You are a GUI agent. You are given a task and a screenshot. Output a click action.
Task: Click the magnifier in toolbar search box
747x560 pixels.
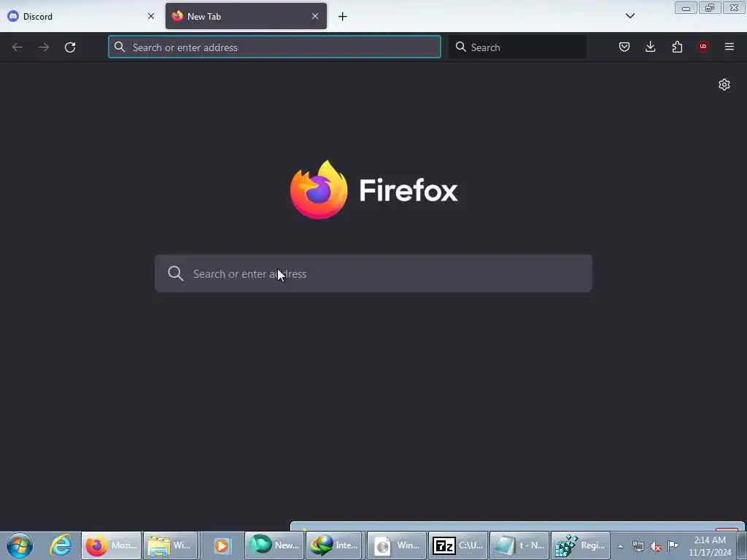coord(461,47)
